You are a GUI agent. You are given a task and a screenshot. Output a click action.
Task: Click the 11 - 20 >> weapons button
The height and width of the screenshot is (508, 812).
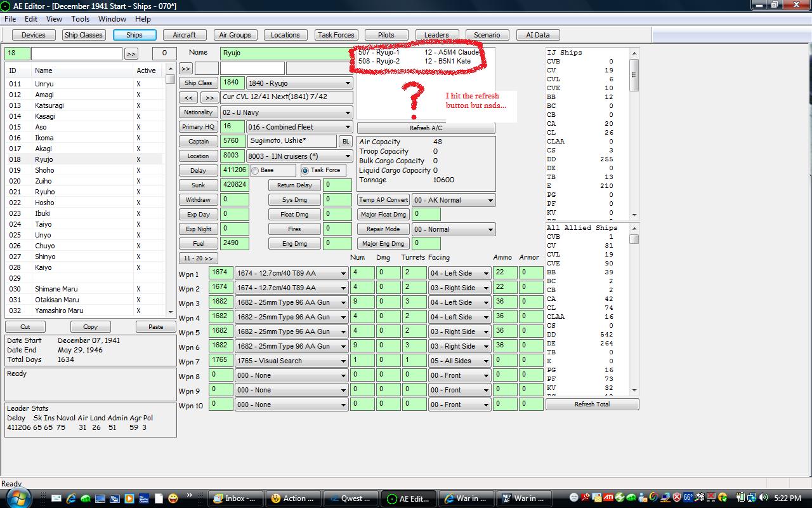[x=198, y=258]
